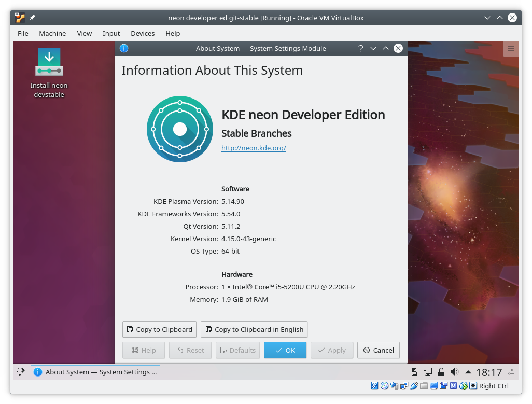Open the desktop hamburger toolbox menu
532x404 pixels.
(511, 49)
